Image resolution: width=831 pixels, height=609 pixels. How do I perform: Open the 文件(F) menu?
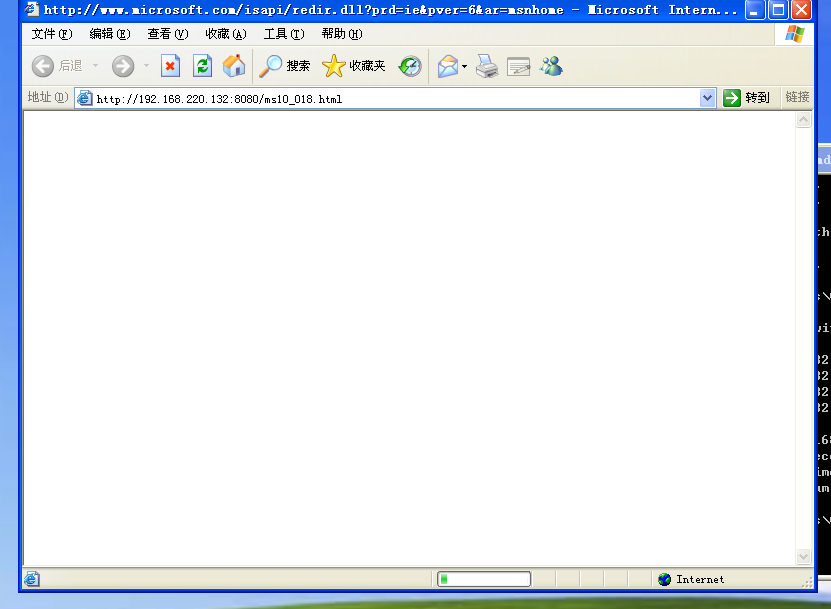52,34
